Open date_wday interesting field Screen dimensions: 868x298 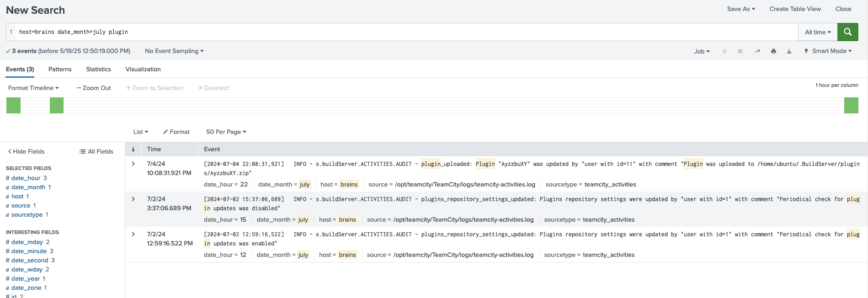pyautogui.click(x=27, y=269)
